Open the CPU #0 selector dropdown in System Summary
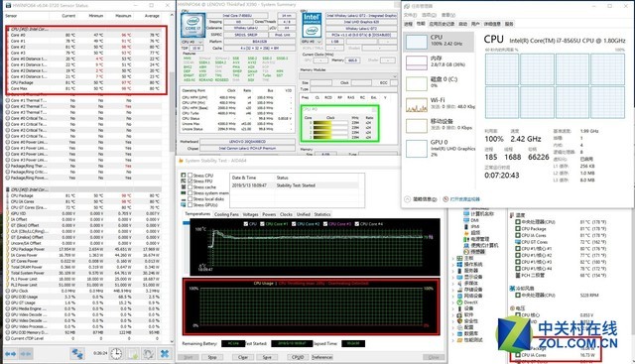635x364 pixels. click(192, 42)
